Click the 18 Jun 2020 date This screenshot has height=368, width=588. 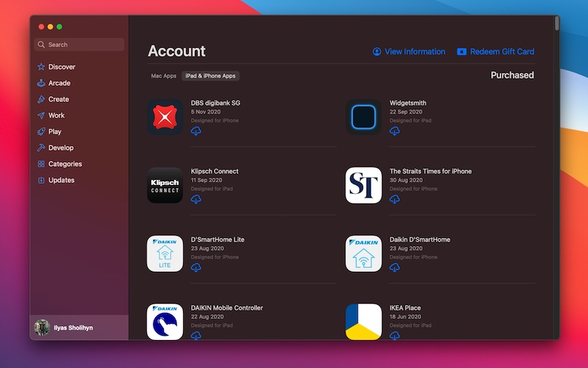(405, 317)
